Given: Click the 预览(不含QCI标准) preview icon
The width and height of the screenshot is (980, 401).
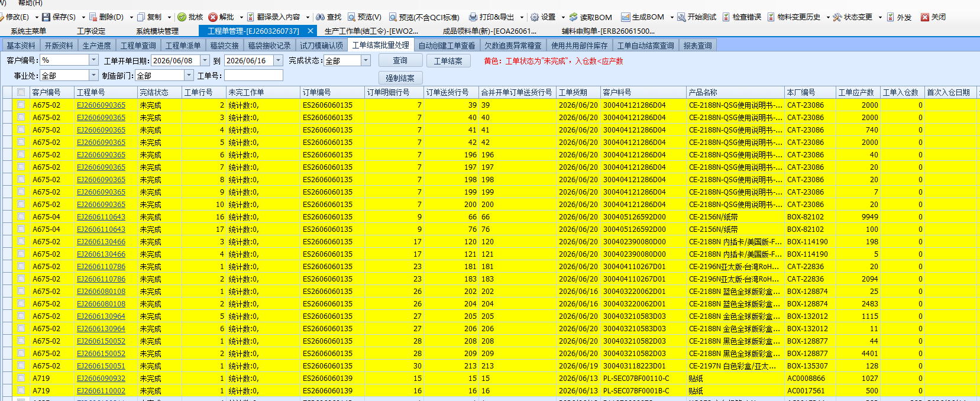Looking at the screenshot, I should 393,17.
